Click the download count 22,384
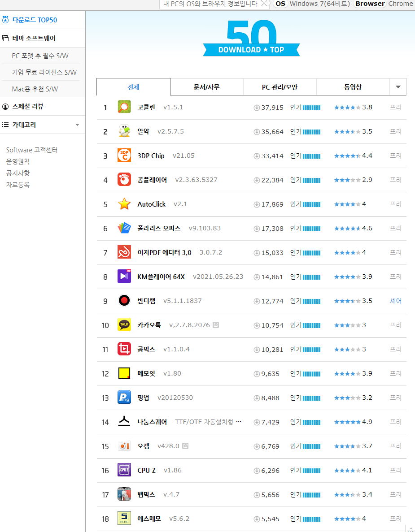Screen dimensions: 415x532 [x=272, y=180]
